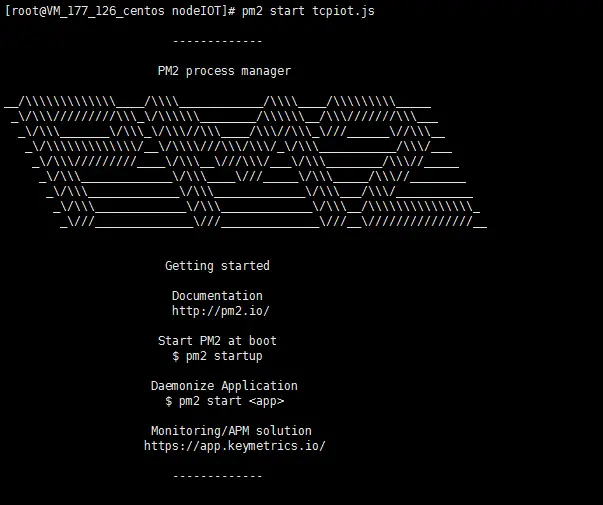
Task: Open the http://pm2.io/ link
Action: pyautogui.click(x=221, y=311)
